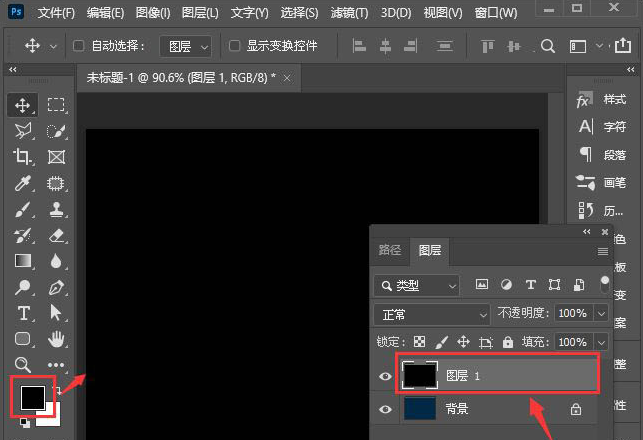Select the History Brush tool

23,235
